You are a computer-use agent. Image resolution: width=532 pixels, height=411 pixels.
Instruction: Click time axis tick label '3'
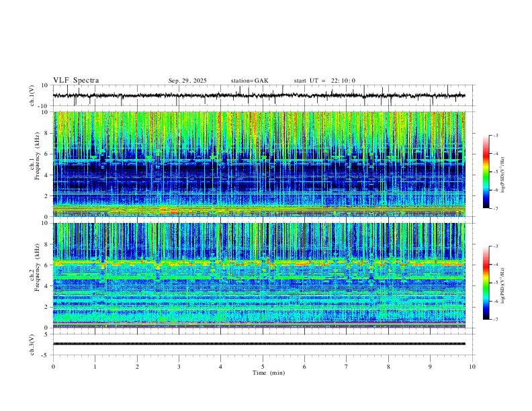click(x=179, y=367)
